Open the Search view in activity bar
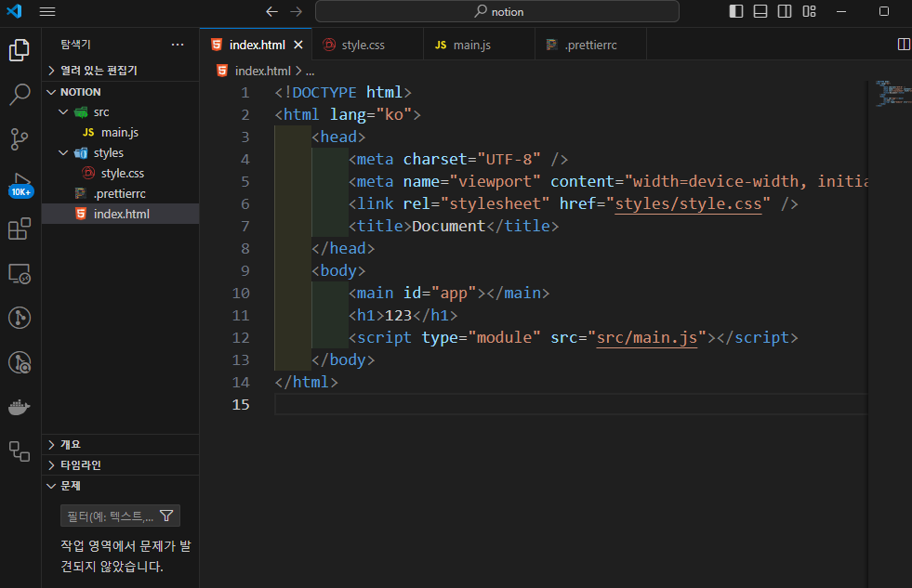The image size is (912, 588). (20, 94)
